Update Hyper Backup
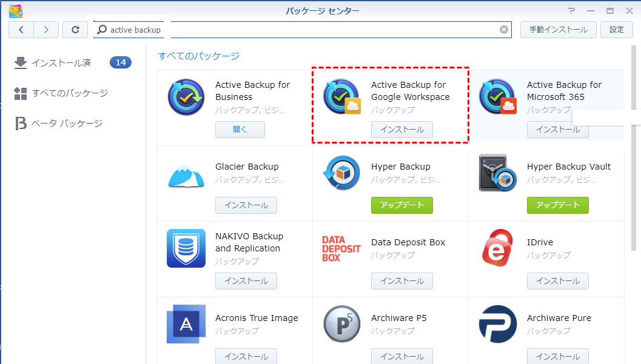Screen dimensions: 641x364 tap(402, 205)
